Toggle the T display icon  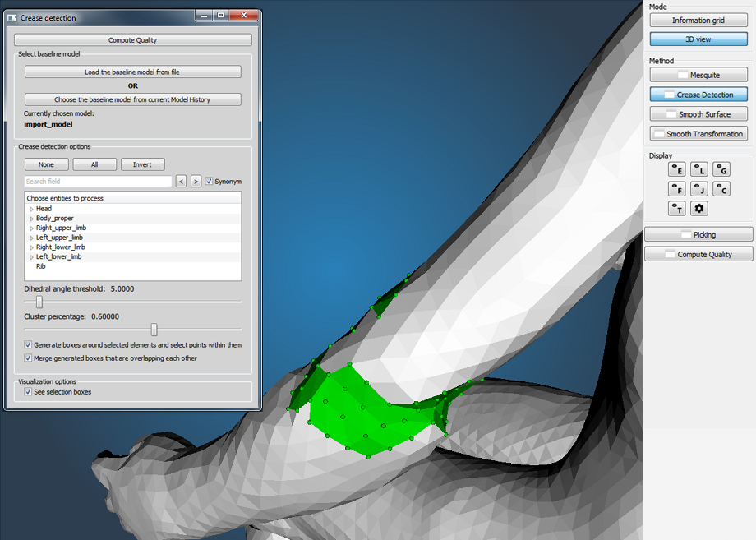click(677, 209)
